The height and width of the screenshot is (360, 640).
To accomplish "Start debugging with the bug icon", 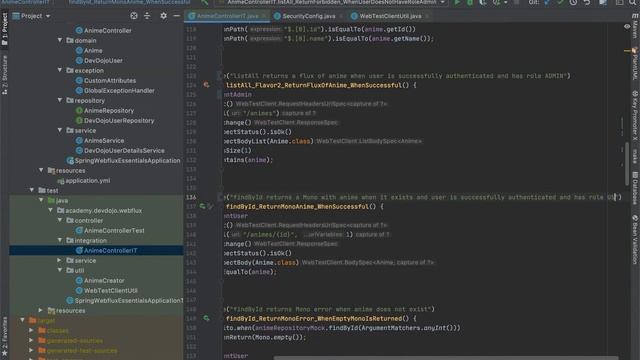I will (x=470, y=2).
